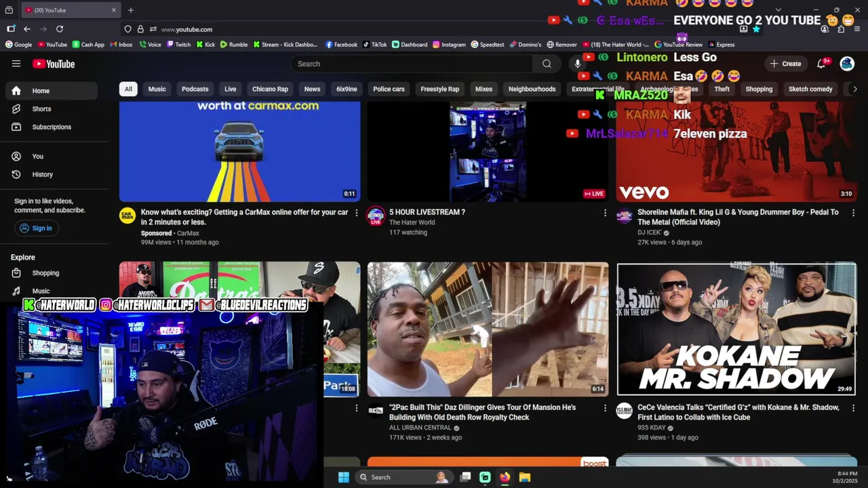Start voice search with microphone icon

[578, 64]
